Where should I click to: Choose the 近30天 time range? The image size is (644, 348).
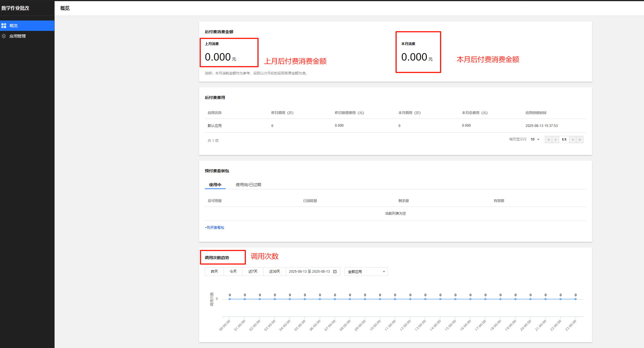coord(274,272)
